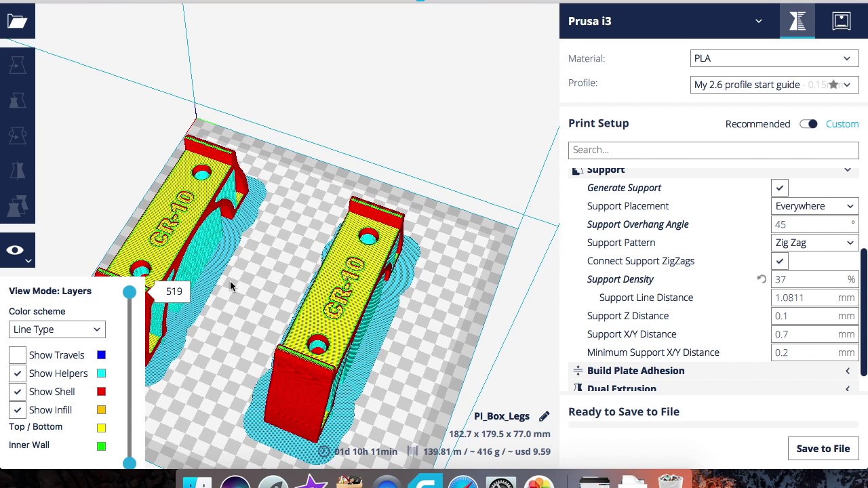Select the Move tool in left toolbar
868x488 pixels.
click(x=18, y=65)
